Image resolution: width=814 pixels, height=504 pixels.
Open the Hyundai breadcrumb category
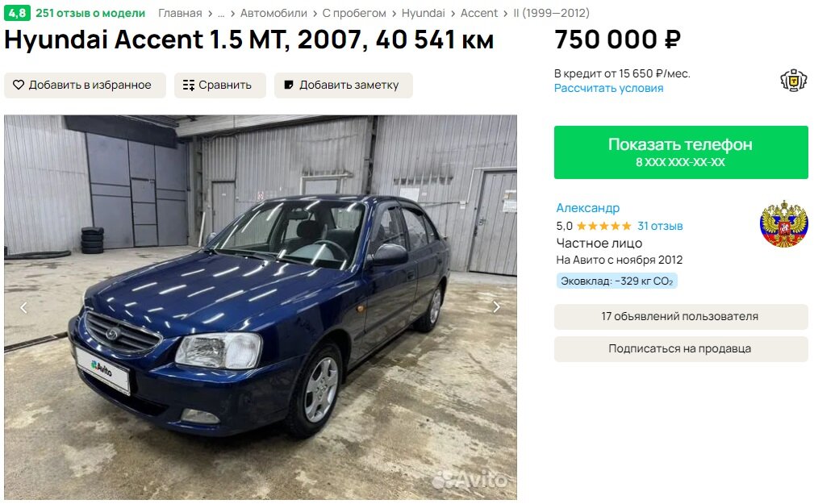tap(423, 13)
